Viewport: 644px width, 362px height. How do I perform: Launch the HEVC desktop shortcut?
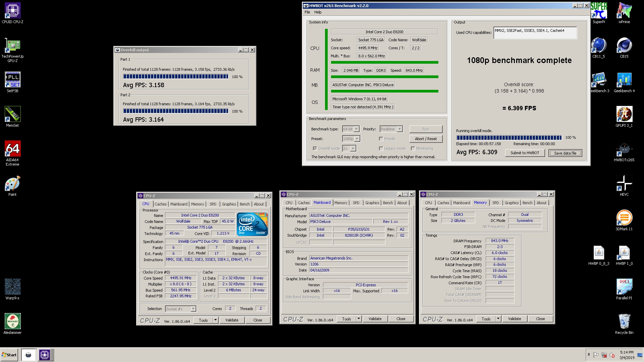point(624,186)
